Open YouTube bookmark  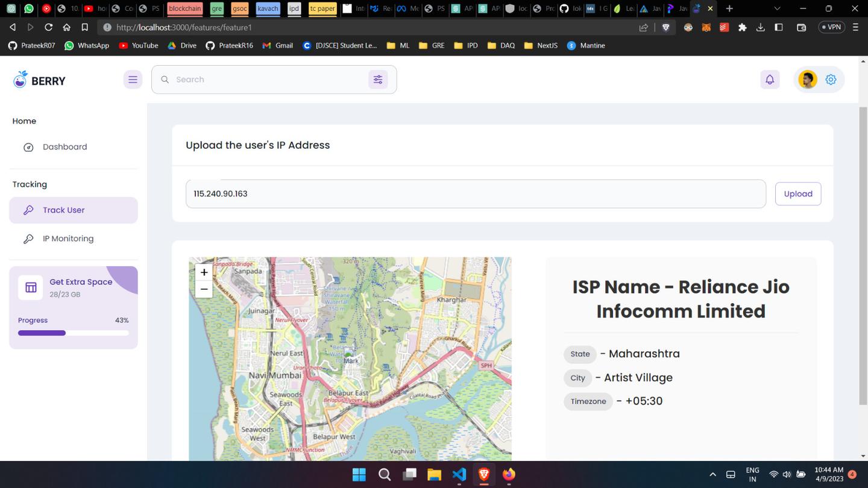coord(139,45)
